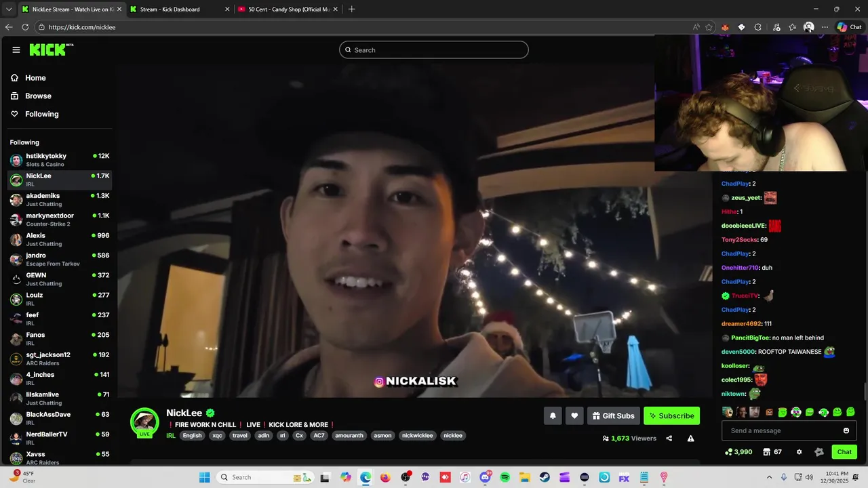Go to Home in sidebar
Screen dimensions: 868x488
click(35, 78)
